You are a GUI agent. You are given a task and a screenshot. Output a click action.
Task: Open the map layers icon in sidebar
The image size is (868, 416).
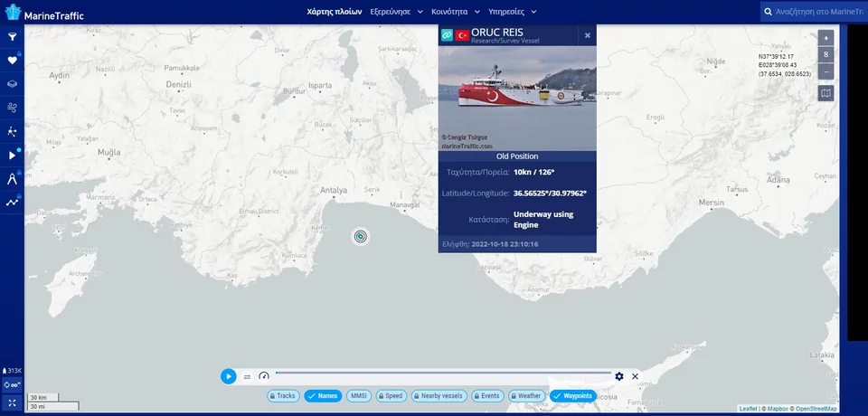click(x=13, y=84)
